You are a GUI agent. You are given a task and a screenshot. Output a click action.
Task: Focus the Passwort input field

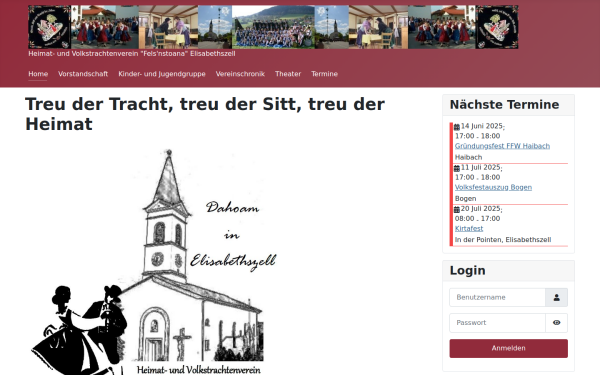[497, 323]
